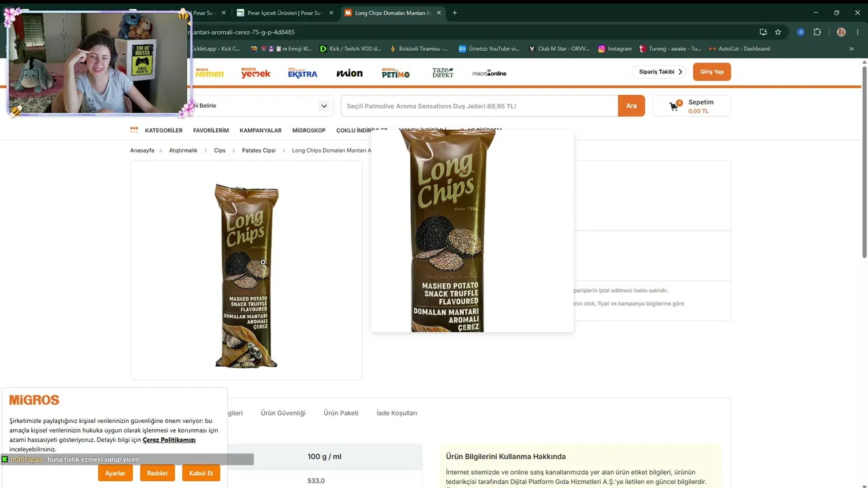
Task: Go to the Atıştırmalık breadcrumb
Action: click(x=183, y=150)
